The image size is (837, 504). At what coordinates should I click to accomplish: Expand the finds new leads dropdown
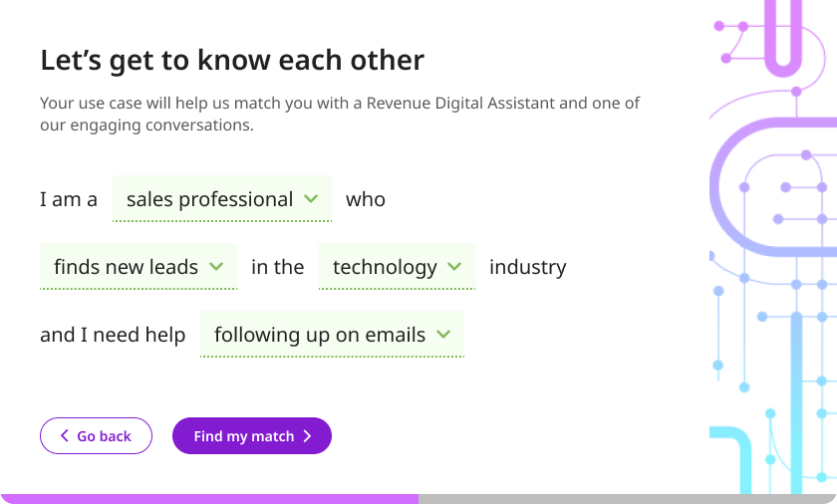139,267
